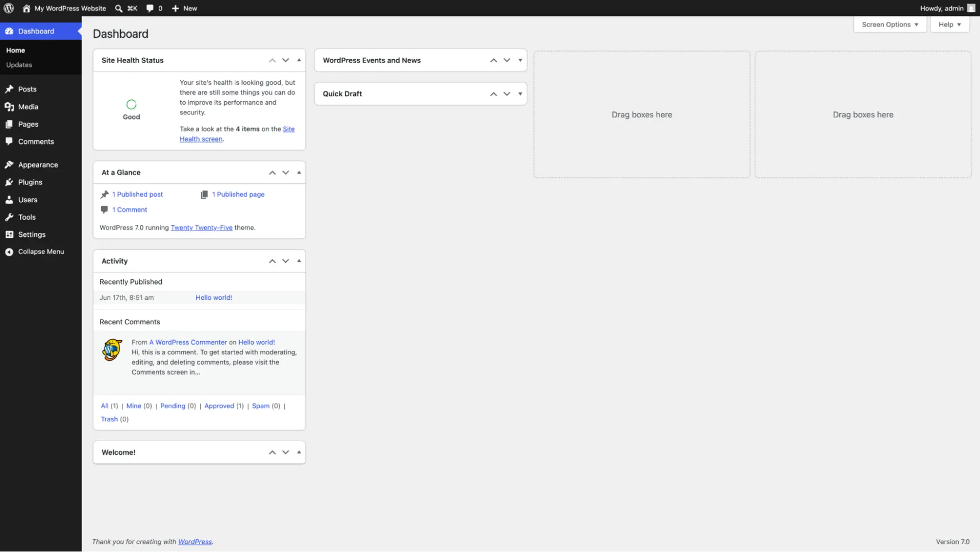Click the Pages icon in sidebar
Viewport: 980px width, 552px height.
coord(9,124)
